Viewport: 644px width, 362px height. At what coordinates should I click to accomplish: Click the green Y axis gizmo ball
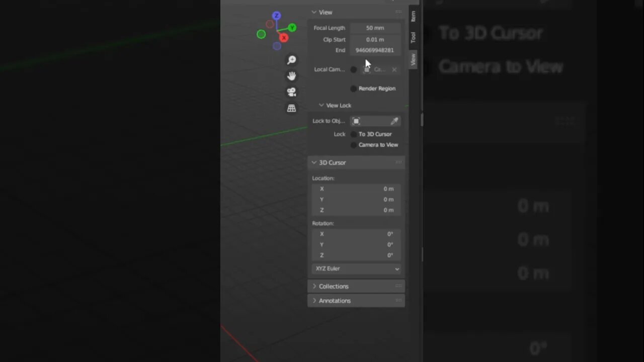pos(292,28)
